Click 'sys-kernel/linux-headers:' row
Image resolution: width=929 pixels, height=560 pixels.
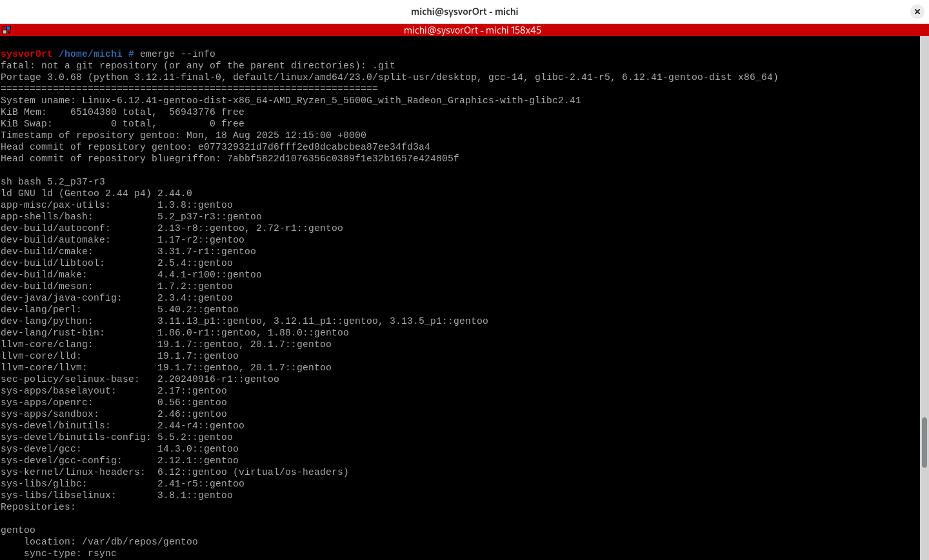pyautogui.click(x=175, y=472)
